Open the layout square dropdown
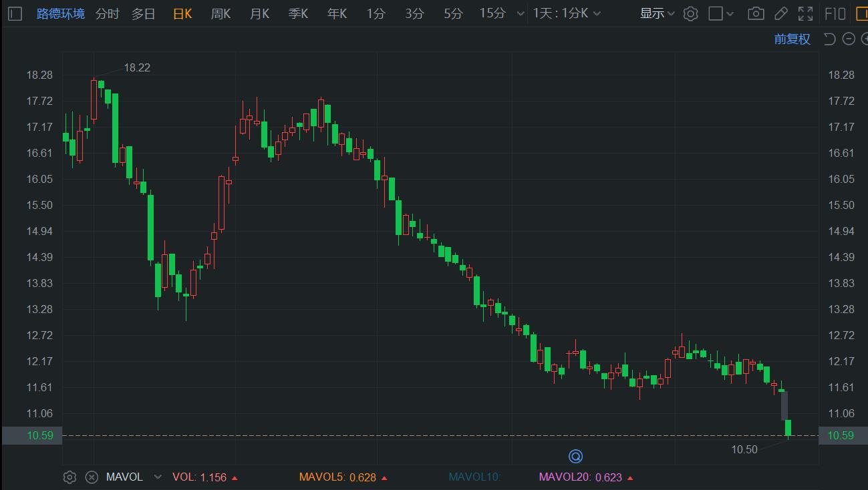 click(x=721, y=13)
